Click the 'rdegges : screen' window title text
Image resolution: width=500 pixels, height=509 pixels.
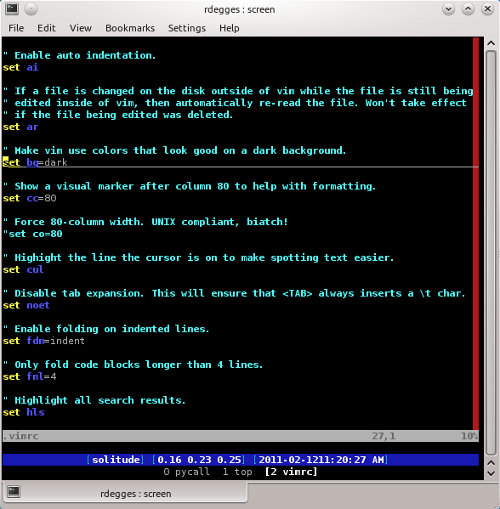pyautogui.click(x=240, y=10)
